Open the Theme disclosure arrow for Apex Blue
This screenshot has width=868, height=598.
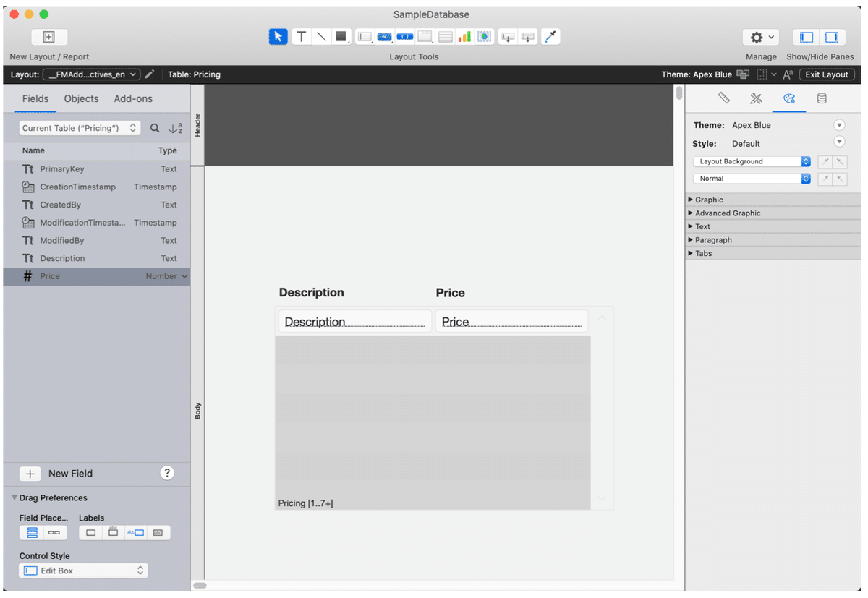click(x=839, y=124)
